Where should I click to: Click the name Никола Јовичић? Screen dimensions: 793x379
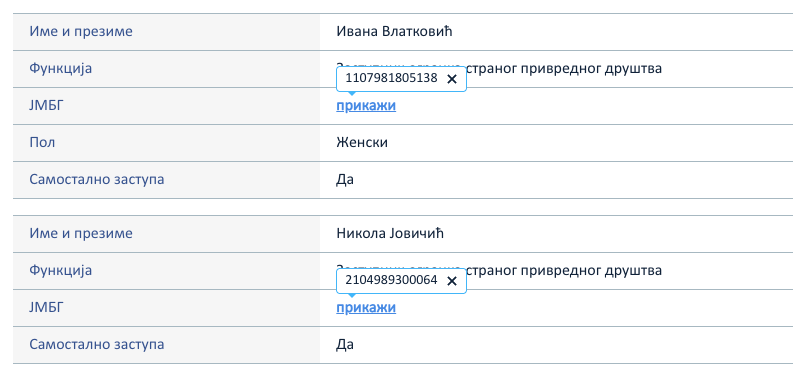pyautogui.click(x=390, y=233)
